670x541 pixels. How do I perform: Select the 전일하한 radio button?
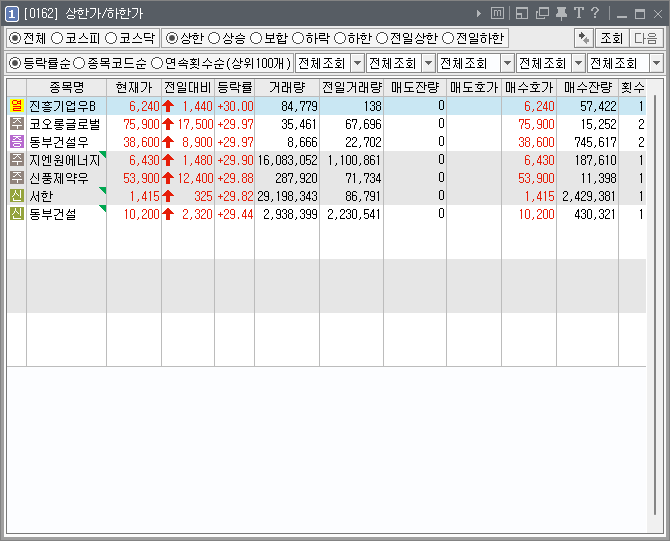[x=447, y=38]
